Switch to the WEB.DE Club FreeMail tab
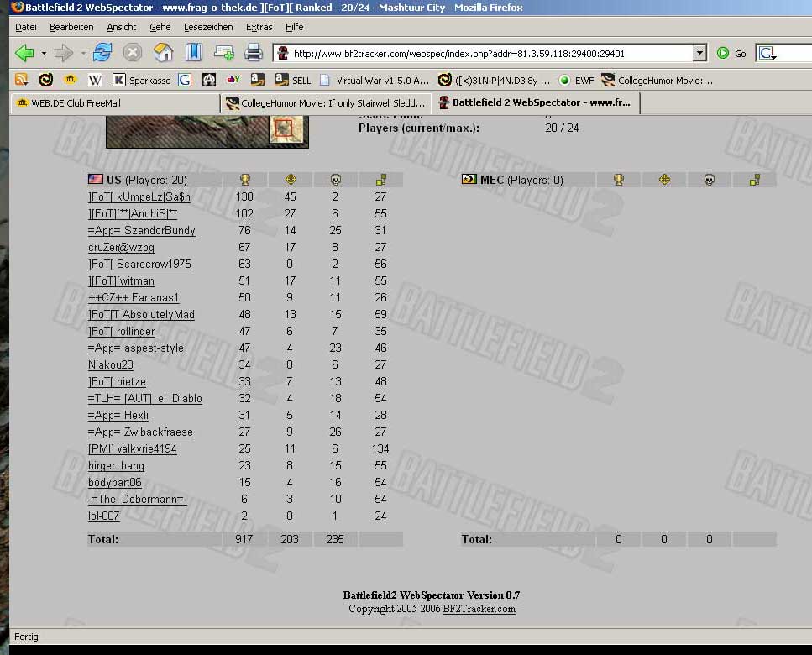Viewport: 812px width, 655px height. click(115, 103)
